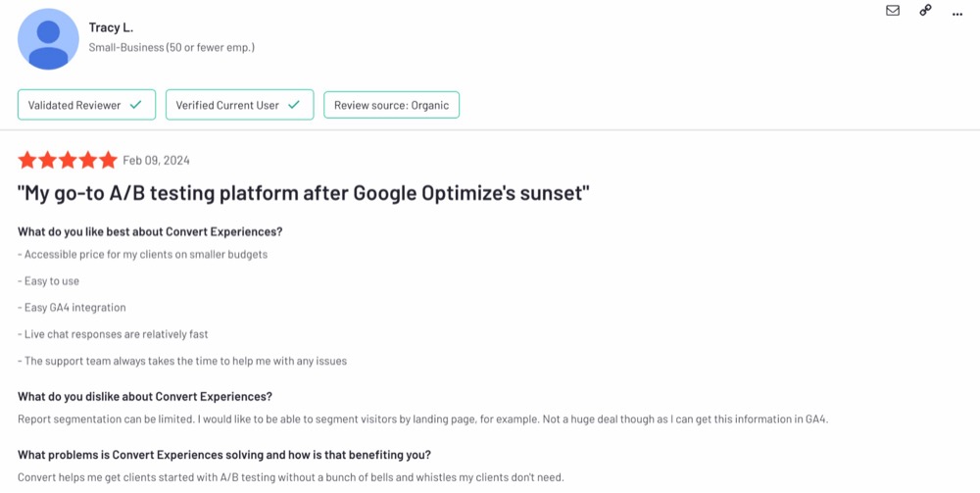Copy review link via chain icon

(925, 10)
